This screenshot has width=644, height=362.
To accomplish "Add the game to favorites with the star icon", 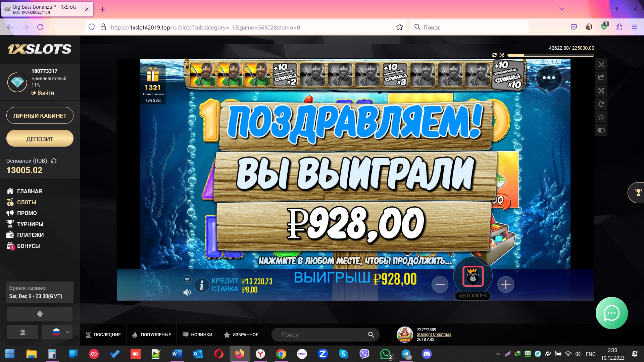I will [601, 117].
